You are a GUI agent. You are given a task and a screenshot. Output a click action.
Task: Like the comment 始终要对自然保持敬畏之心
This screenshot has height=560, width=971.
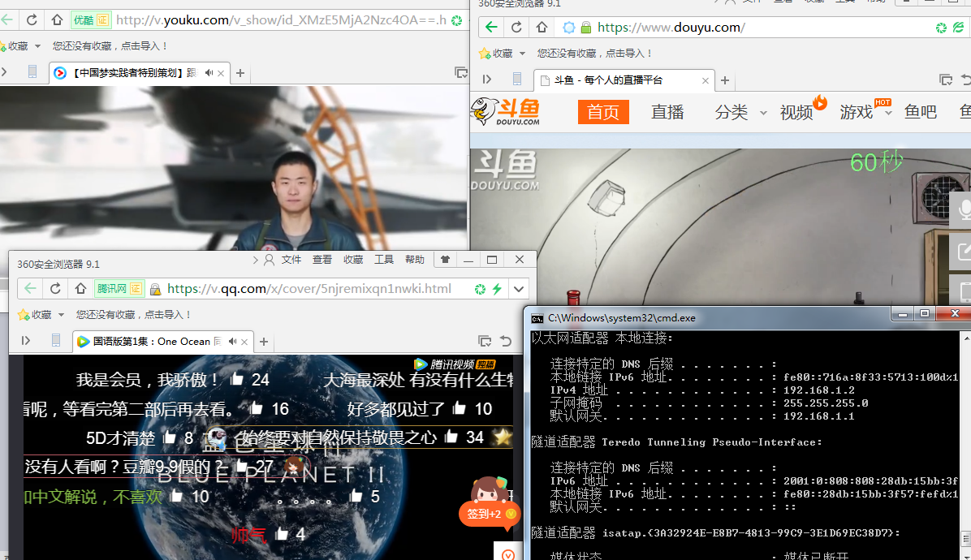(x=451, y=437)
